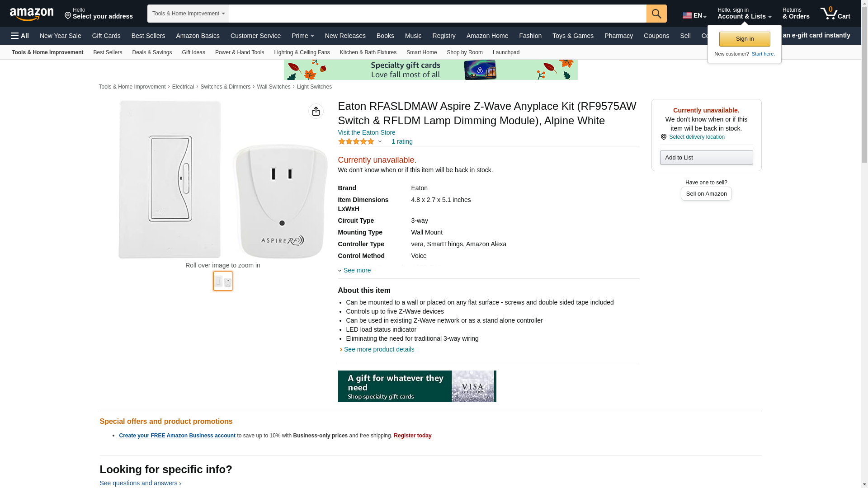Expand See more product specifications
This screenshot has width=868, height=488.
click(357, 270)
